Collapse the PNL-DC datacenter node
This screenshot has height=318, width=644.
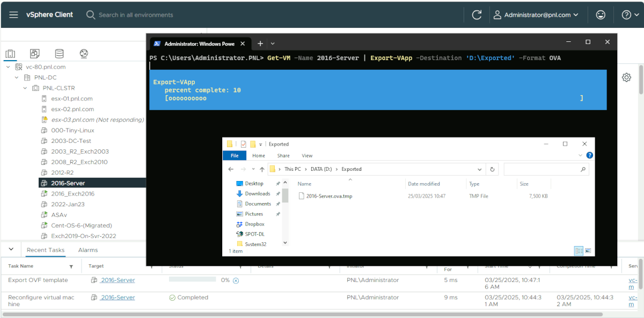pos(17,77)
